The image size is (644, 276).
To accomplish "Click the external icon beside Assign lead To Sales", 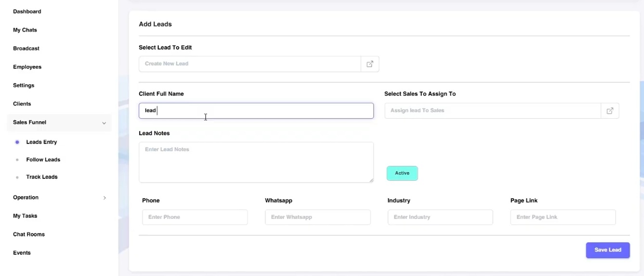I will click(610, 111).
